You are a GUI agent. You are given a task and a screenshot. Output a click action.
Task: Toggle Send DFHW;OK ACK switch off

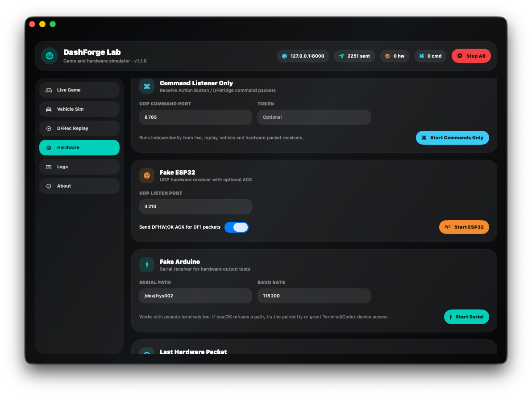[x=237, y=227]
